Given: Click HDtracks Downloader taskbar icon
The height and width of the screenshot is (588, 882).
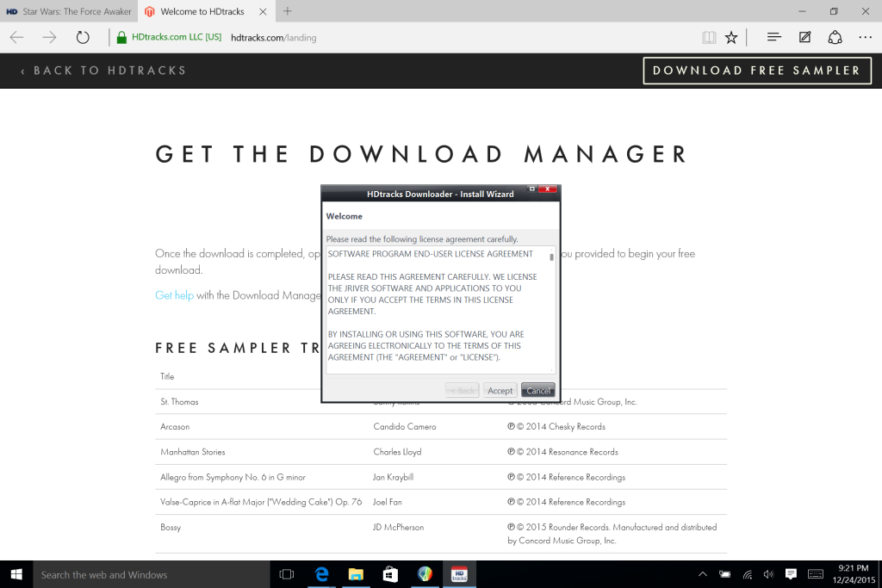Looking at the screenshot, I should pos(460,574).
